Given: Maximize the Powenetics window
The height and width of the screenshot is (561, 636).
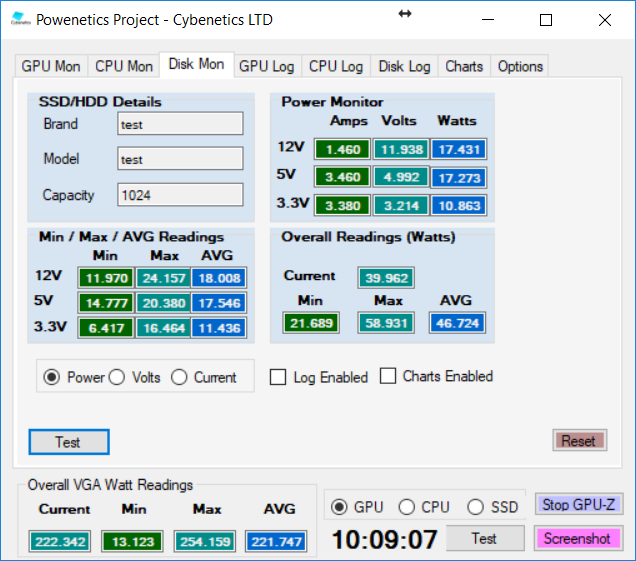Looking at the screenshot, I should (546, 19).
